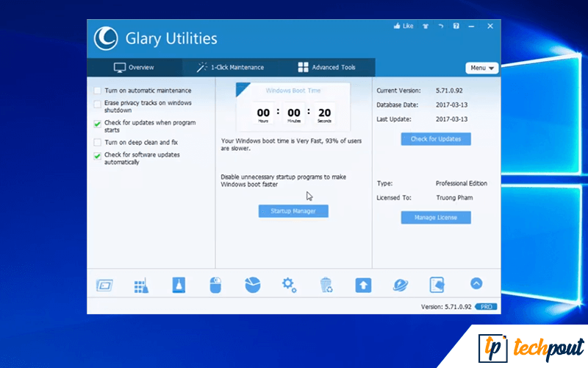Open the Disk Cleaner icon in bottom toolbar
Viewport: 588px width, 368px height.
coord(104,285)
